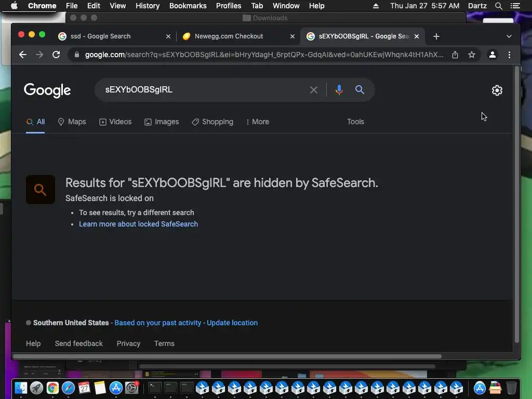Click Chrome icon in the dock
The image size is (532, 399).
[52, 388]
